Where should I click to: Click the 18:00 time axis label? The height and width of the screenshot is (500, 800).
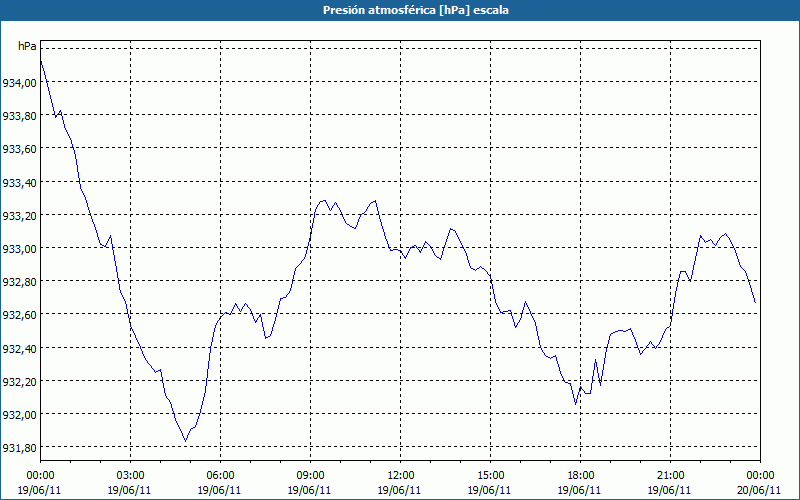(x=580, y=483)
